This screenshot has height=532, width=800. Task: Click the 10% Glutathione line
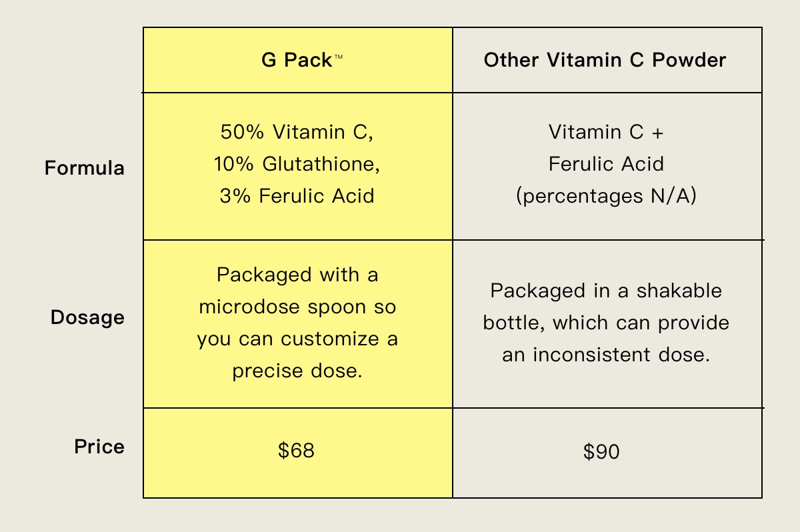[x=297, y=164]
